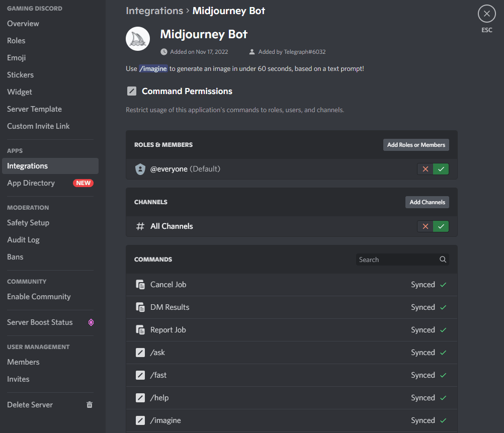Select the Cancel Job command row

pyautogui.click(x=292, y=285)
